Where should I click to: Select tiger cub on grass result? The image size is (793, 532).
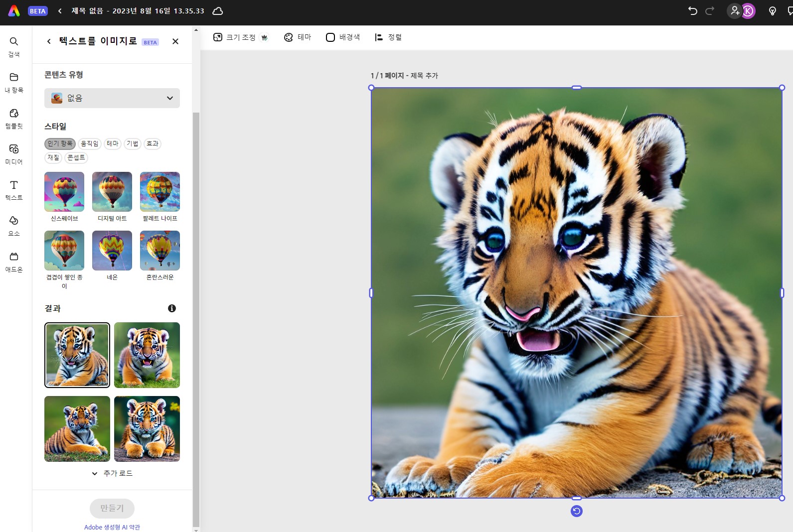(147, 355)
